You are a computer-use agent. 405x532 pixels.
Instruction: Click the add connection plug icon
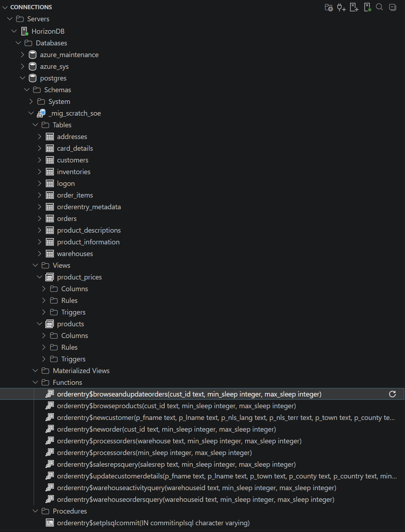(x=341, y=7)
